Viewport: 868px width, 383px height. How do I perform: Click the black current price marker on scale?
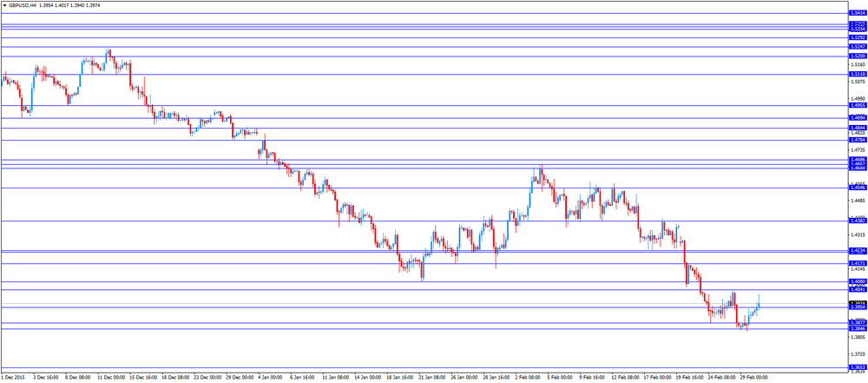click(x=857, y=302)
